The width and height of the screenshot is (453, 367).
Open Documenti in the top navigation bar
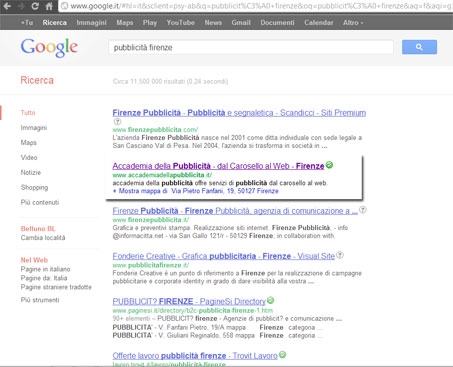[x=277, y=23]
